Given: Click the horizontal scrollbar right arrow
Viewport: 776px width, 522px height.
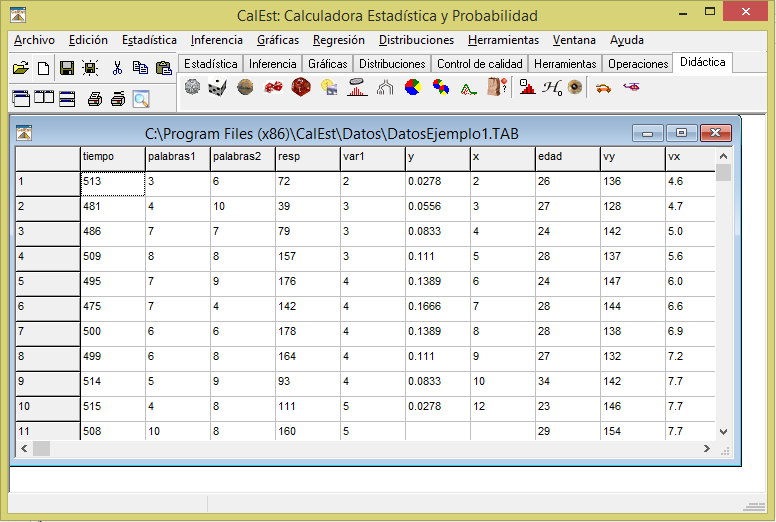Looking at the screenshot, I should point(707,448).
